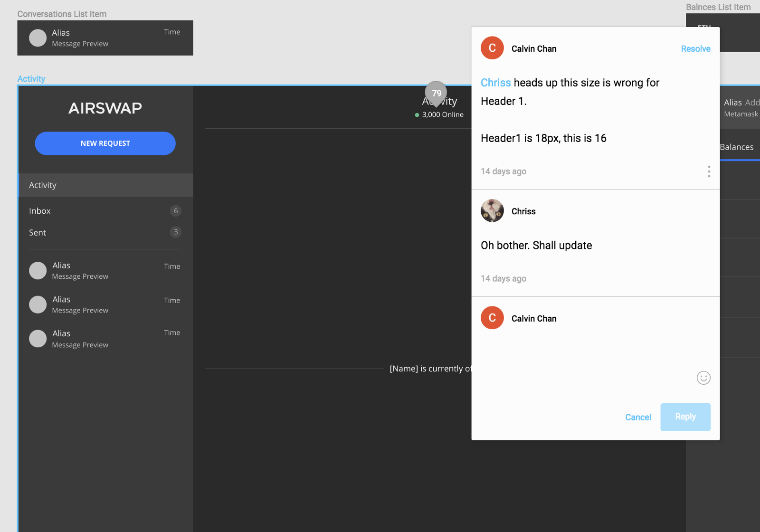
Task: Select the Activity artboard label
Action: tap(31, 79)
